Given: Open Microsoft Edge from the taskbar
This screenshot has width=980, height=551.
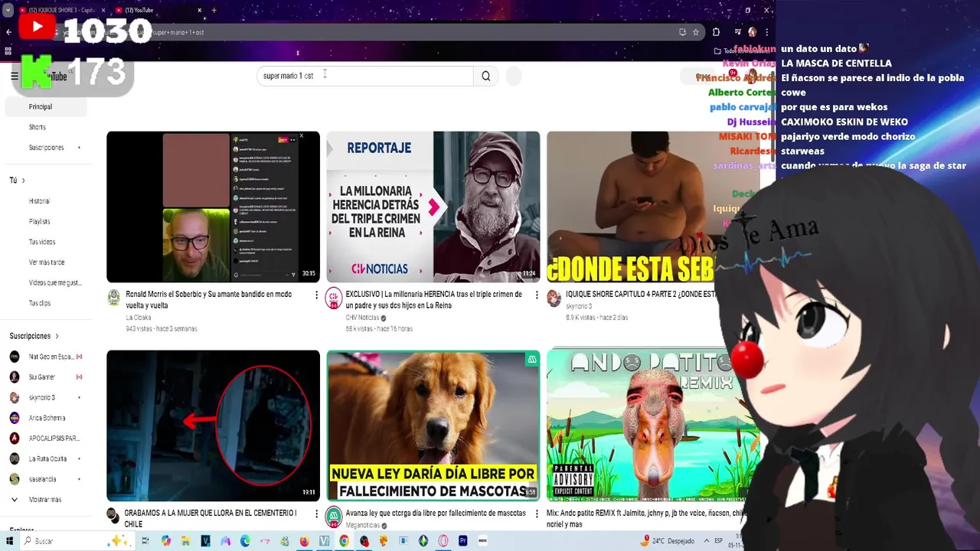Looking at the screenshot, I should (x=245, y=541).
